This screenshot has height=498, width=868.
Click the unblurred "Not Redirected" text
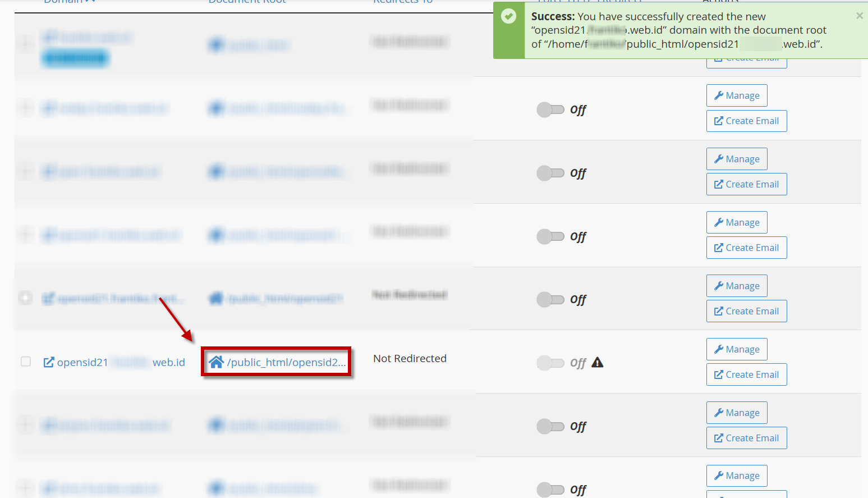click(410, 359)
